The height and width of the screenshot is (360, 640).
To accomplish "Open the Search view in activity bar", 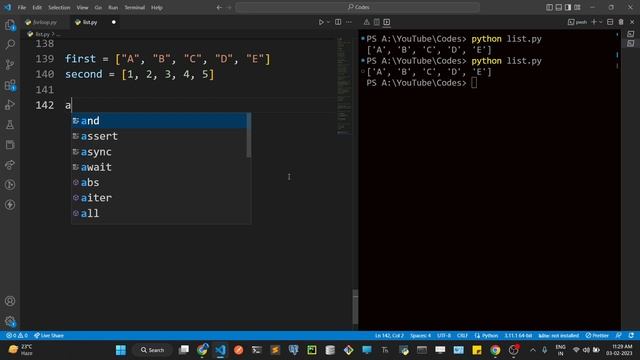I will coord(10,44).
